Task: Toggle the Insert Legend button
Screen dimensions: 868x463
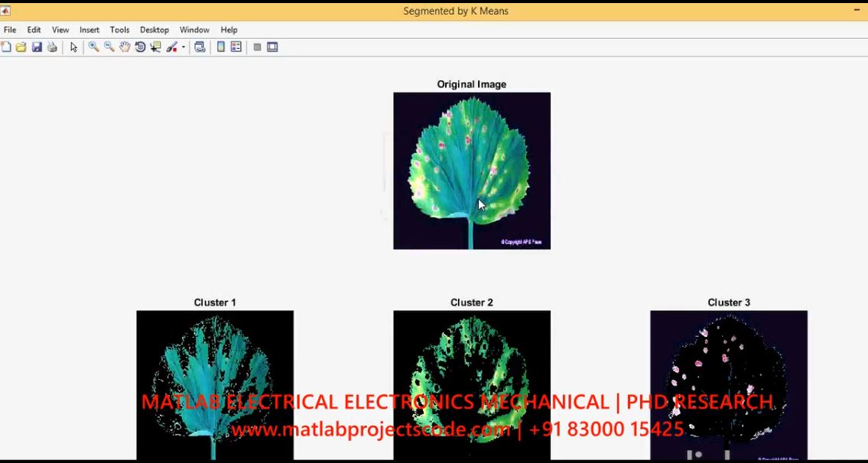Action: click(x=236, y=47)
